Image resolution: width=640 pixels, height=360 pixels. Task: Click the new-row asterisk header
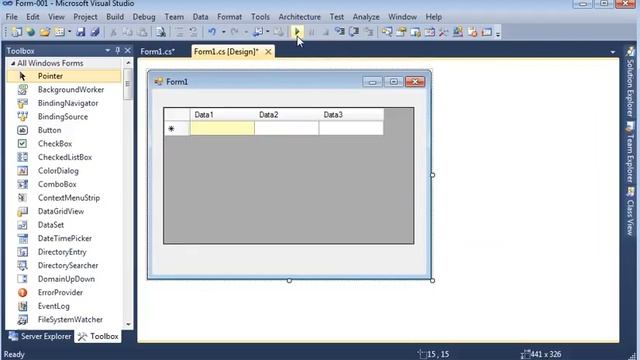point(177,128)
